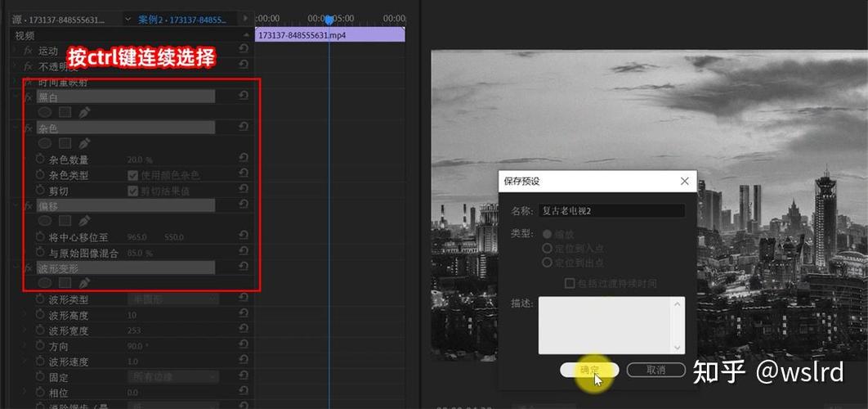Click the 描述 description text box
Image resolution: width=868 pixels, height=409 pixels.
(606, 326)
